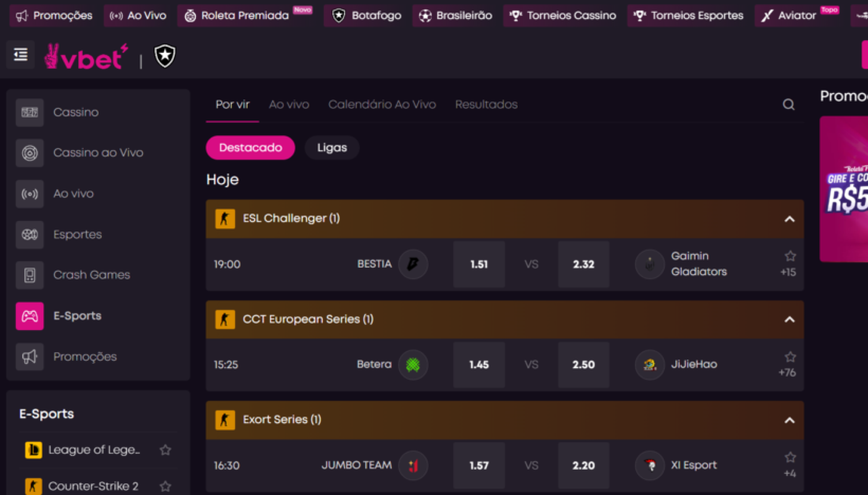Click the hamburger menu collapse icon
The image size is (868, 495).
point(20,55)
